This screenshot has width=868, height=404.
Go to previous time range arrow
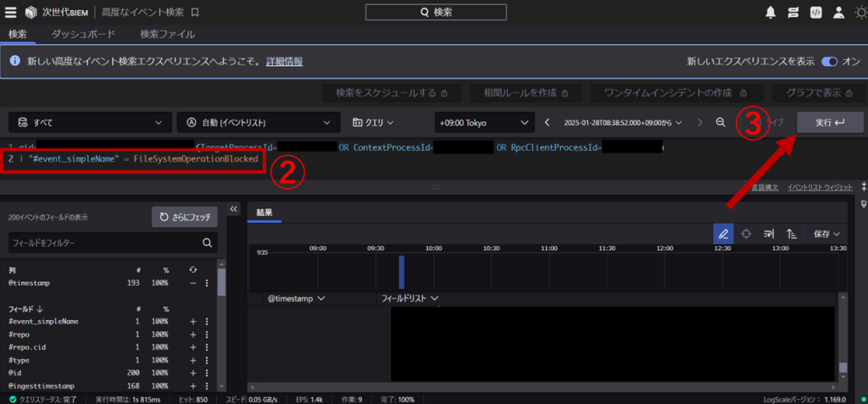click(x=547, y=122)
